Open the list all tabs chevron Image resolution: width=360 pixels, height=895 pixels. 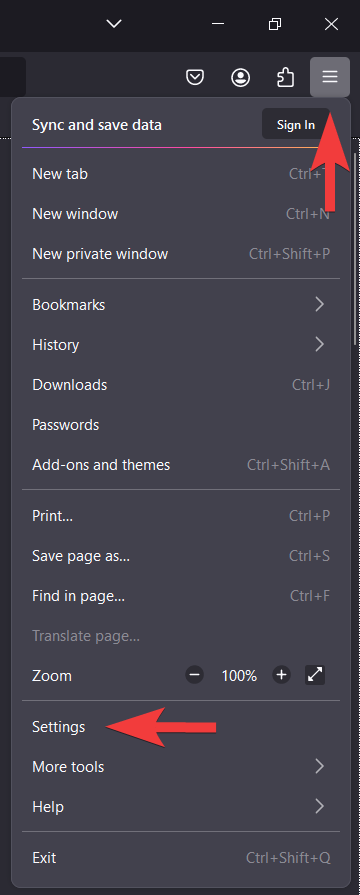[114, 24]
